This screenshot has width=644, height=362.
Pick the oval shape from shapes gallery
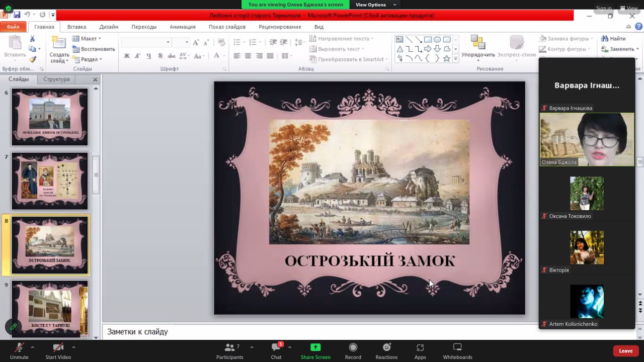tap(437, 40)
